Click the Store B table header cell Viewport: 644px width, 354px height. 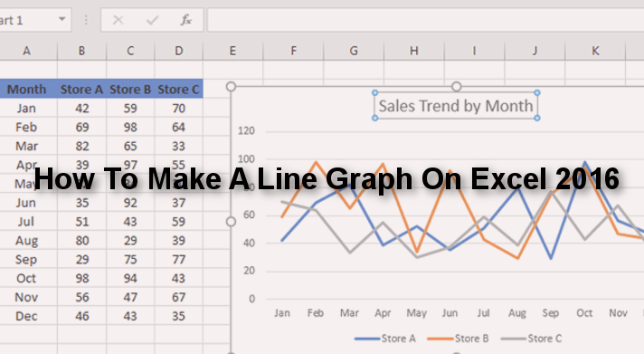pyautogui.click(x=130, y=90)
